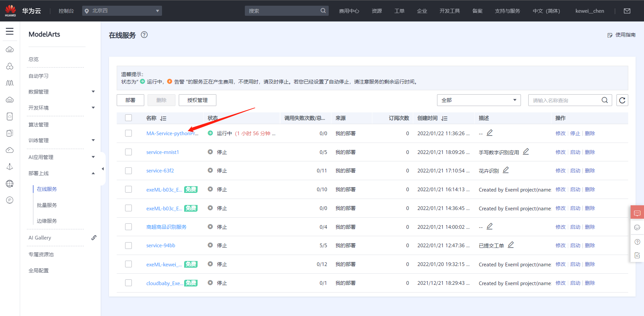Screen dimensions: 644x316
Task: Click the smiley face feedback icon
Action: 637,227
